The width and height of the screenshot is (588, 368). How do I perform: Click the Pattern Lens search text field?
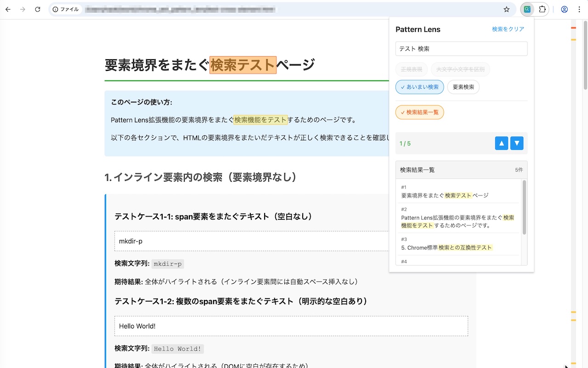pyautogui.click(x=461, y=49)
